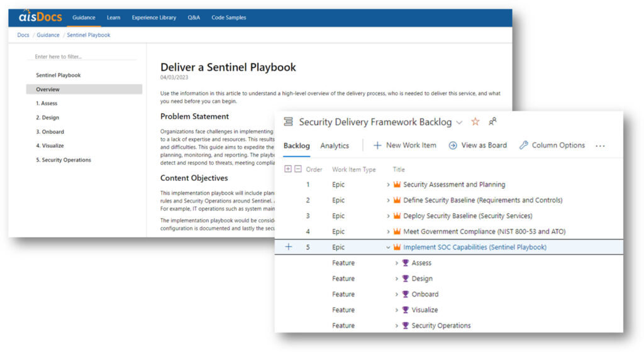Expand the Visualize feature row

tap(396, 310)
